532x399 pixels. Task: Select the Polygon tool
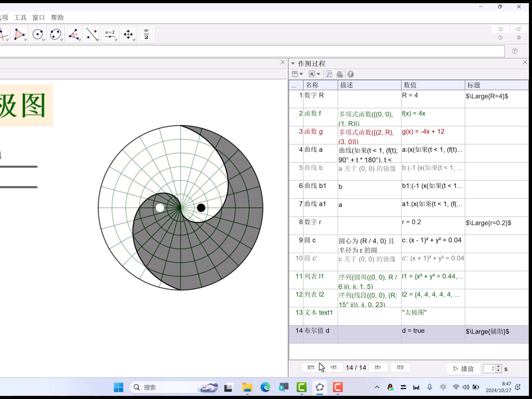[x=19, y=34]
